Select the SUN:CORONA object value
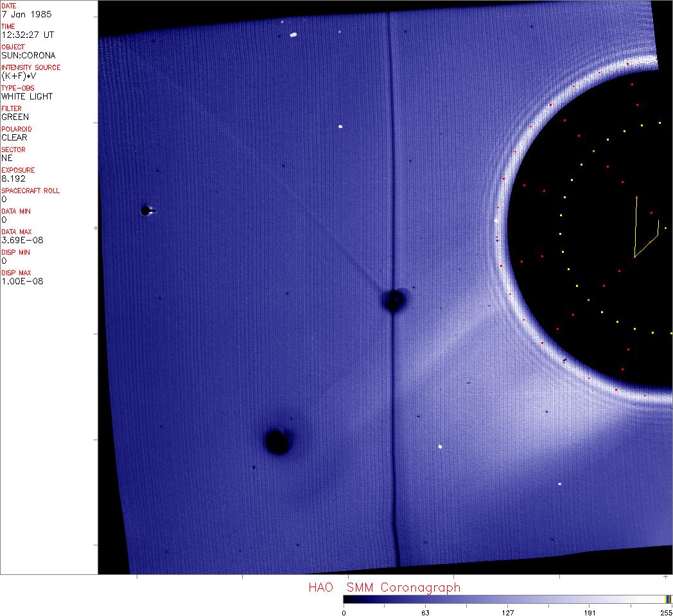Viewport: 673px width, 616px height. [x=28, y=55]
